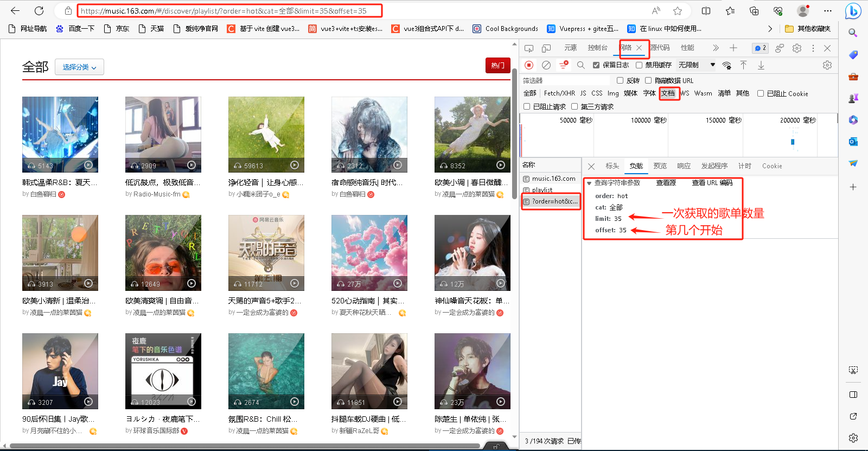Click 查看 URL 编码 link
868x451 pixels.
pyautogui.click(x=712, y=183)
